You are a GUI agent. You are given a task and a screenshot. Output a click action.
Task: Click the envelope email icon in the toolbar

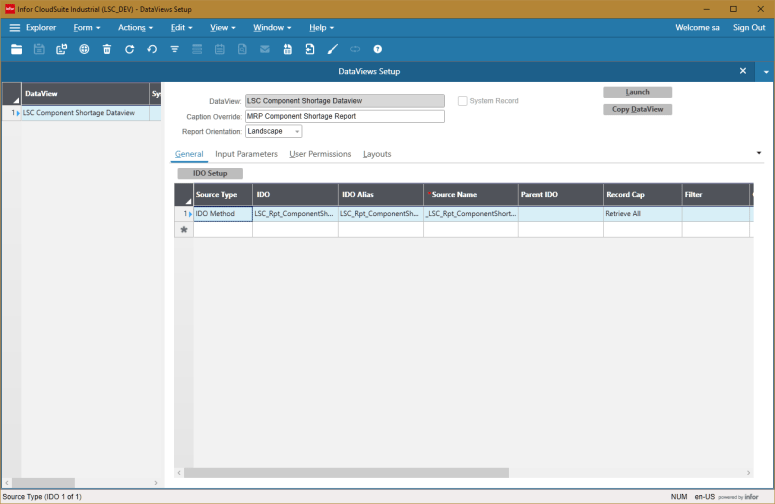[x=265, y=49]
